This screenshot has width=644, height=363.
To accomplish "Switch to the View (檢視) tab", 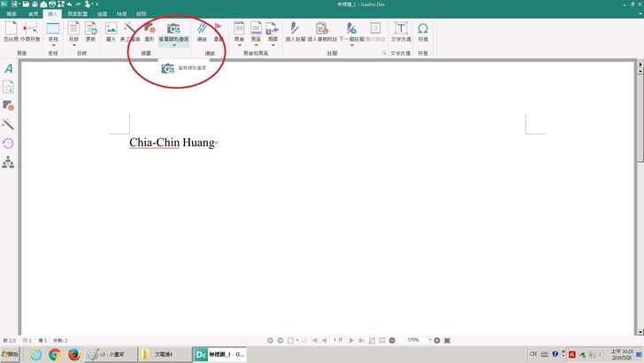I will coord(121,14).
